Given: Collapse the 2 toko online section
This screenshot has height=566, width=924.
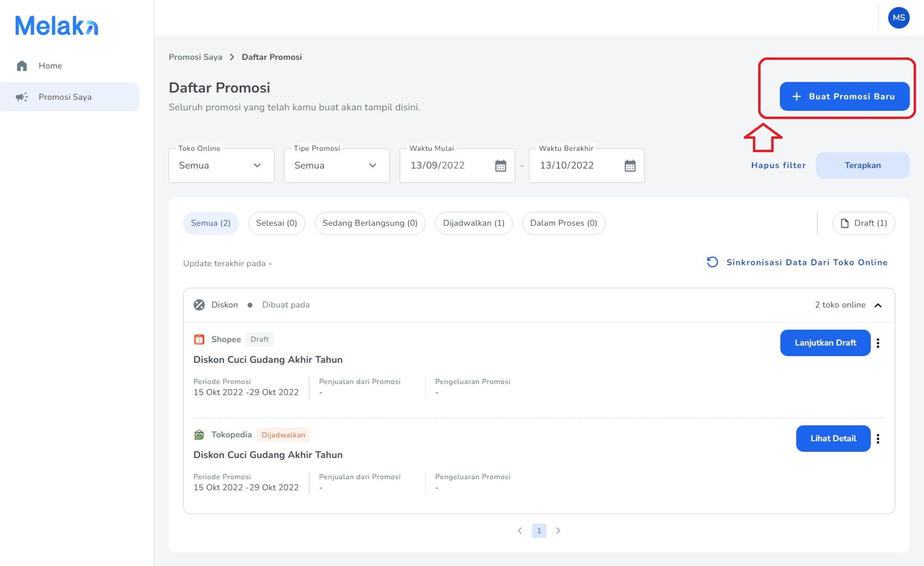Looking at the screenshot, I should [x=878, y=305].
